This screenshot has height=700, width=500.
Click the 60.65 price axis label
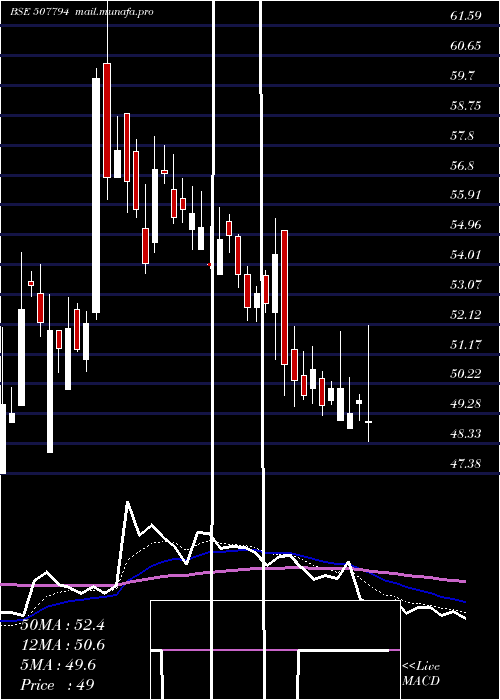tap(466, 46)
